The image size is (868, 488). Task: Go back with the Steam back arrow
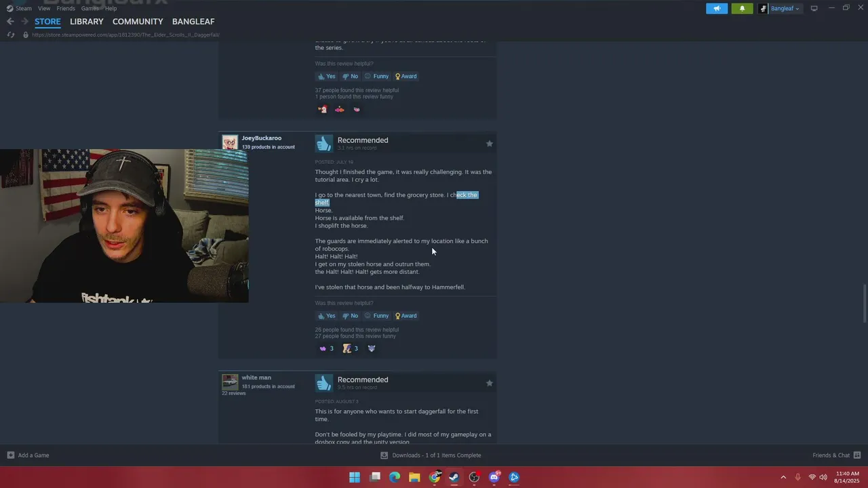pyautogui.click(x=10, y=22)
